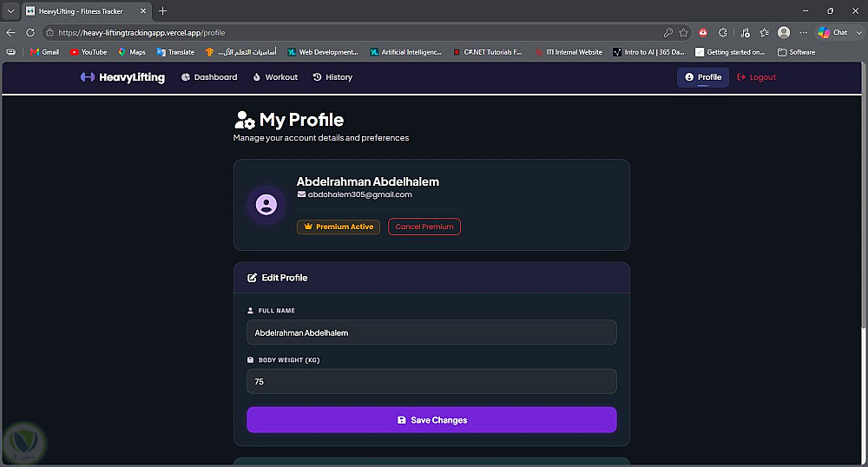Click the purple user avatar icon
Image resolution: width=868 pixels, height=467 pixels.
point(266,205)
